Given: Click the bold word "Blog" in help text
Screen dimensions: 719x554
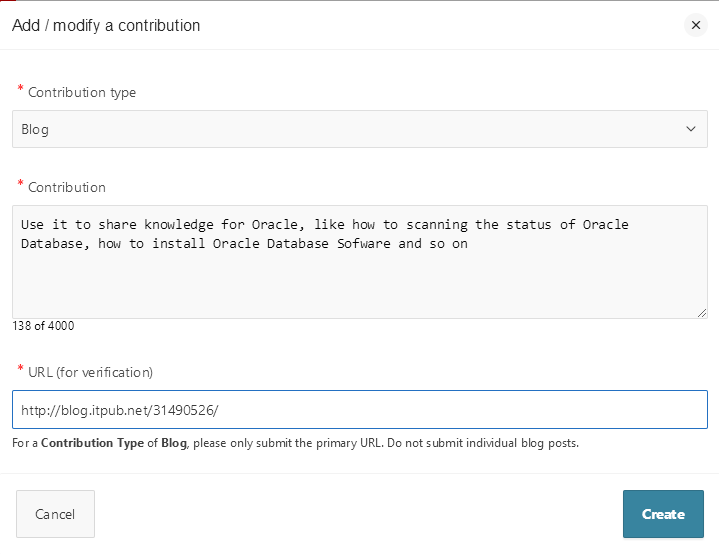Looking at the screenshot, I should click(x=174, y=442).
